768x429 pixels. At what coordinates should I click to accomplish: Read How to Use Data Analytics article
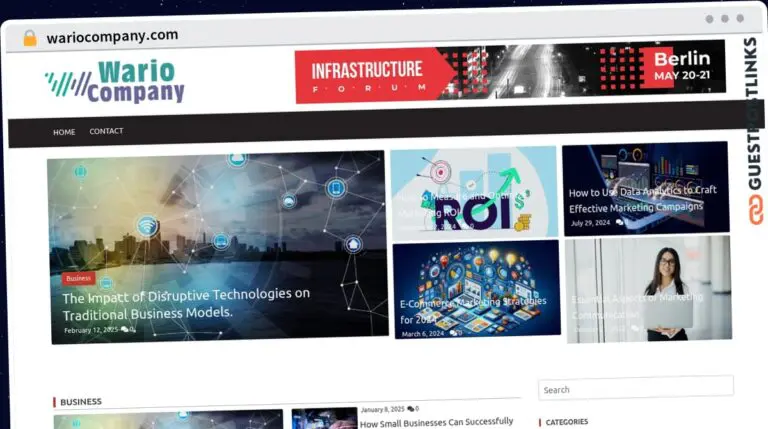pyautogui.click(x=642, y=199)
